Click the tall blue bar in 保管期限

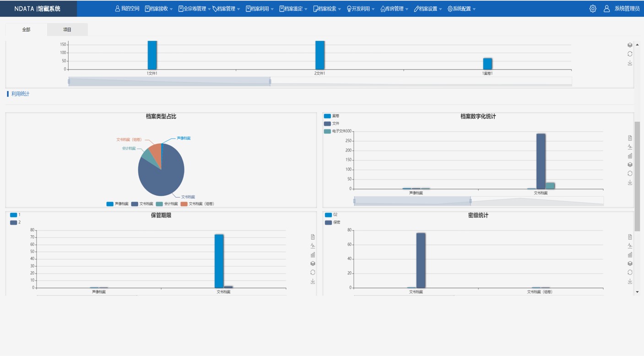(x=219, y=261)
